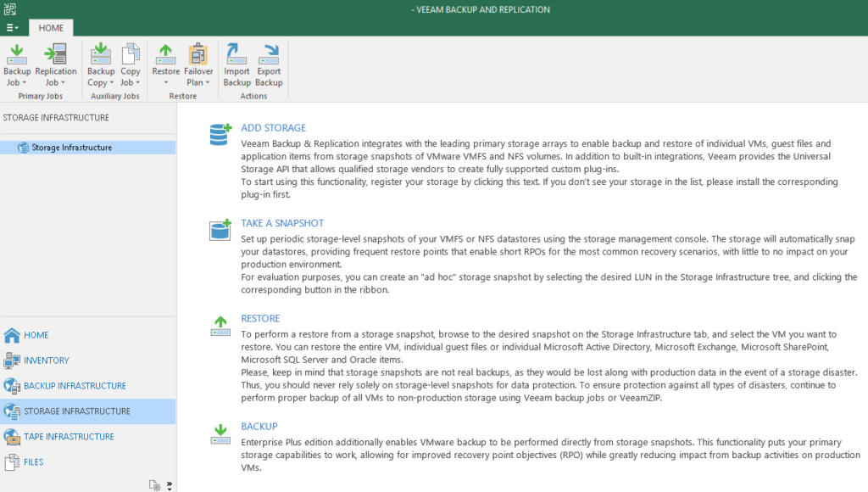The image size is (868, 492).
Task: Switch to the HOME ribbon tab
Action: coord(51,27)
